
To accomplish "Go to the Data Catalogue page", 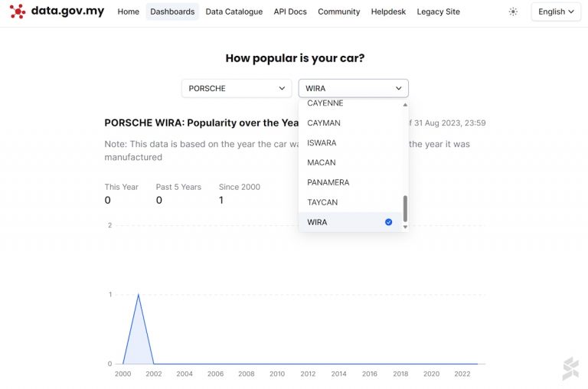I will click(234, 12).
